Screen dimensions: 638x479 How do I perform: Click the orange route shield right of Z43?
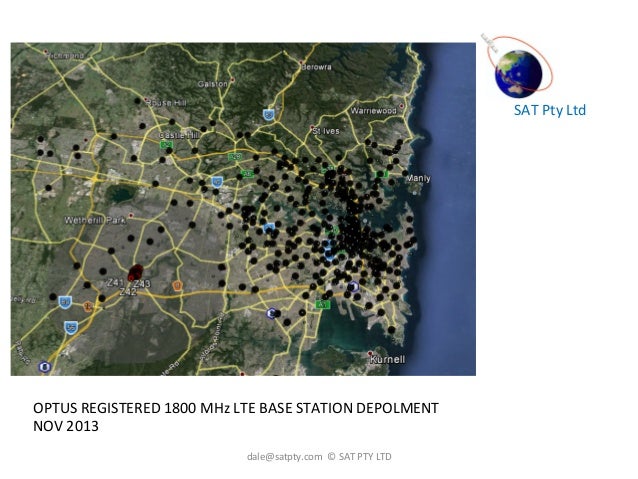[178, 286]
